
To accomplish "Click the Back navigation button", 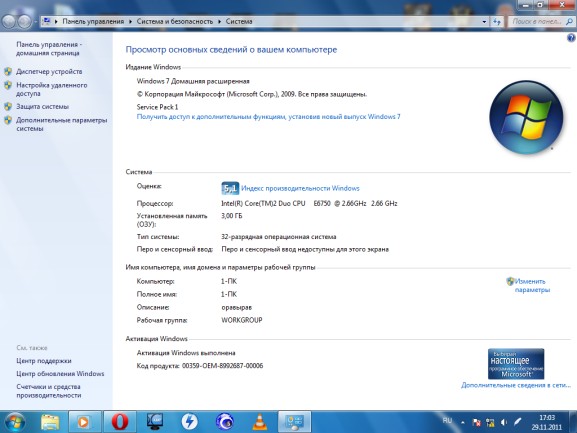I will (x=9, y=22).
